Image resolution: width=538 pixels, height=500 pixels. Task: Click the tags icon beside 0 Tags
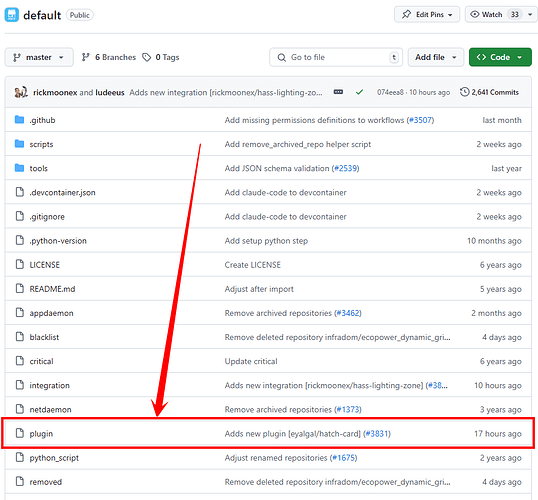pyautogui.click(x=147, y=57)
